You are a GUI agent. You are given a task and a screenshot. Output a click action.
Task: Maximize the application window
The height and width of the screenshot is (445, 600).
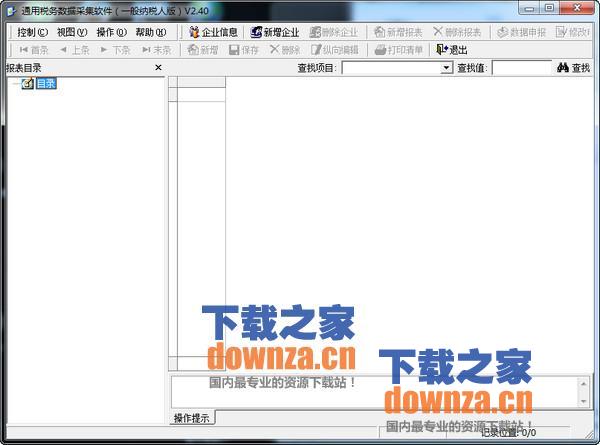pyautogui.click(x=549, y=8)
